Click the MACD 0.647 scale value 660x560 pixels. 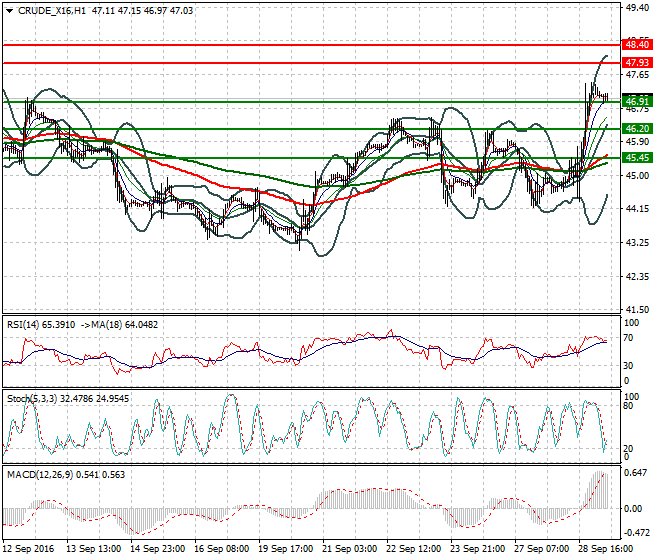point(636,473)
